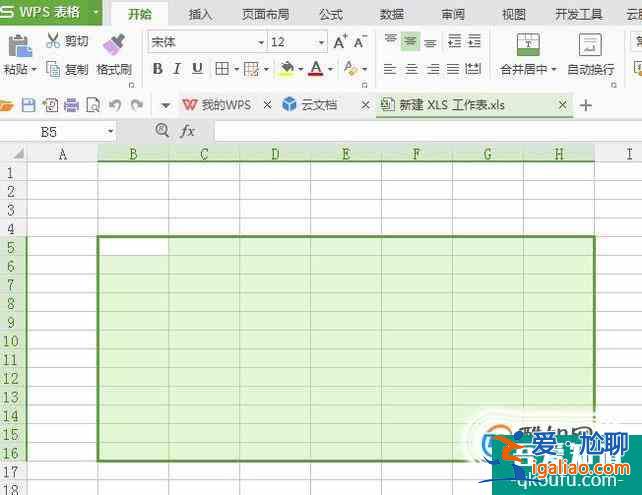
Task: Justify text alignment icon
Action: click(453, 69)
